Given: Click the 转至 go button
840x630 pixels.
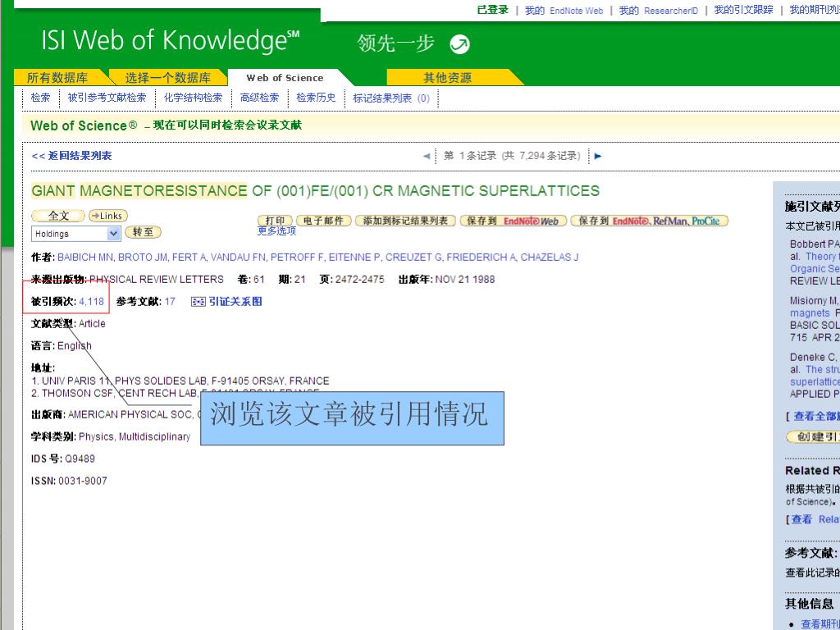Looking at the screenshot, I should tap(143, 232).
